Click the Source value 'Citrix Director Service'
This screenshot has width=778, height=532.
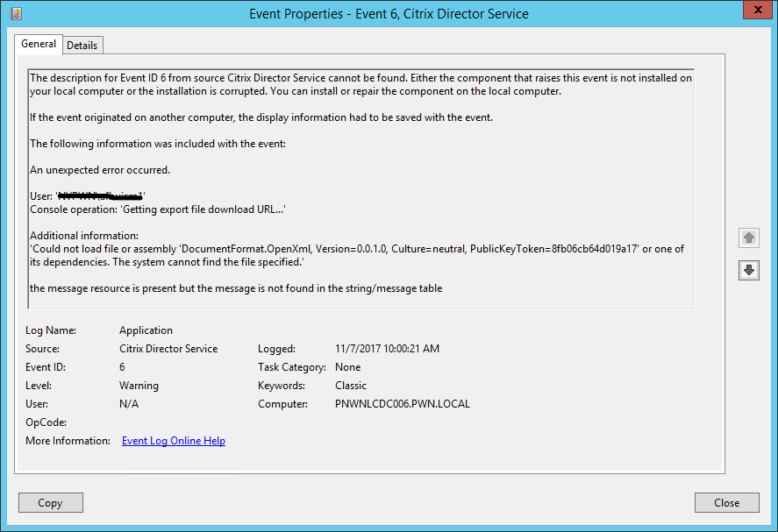click(x=168, y=349)
